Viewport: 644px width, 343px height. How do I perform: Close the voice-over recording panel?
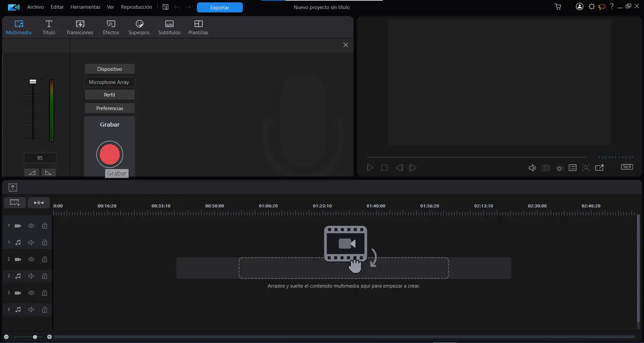345,45
